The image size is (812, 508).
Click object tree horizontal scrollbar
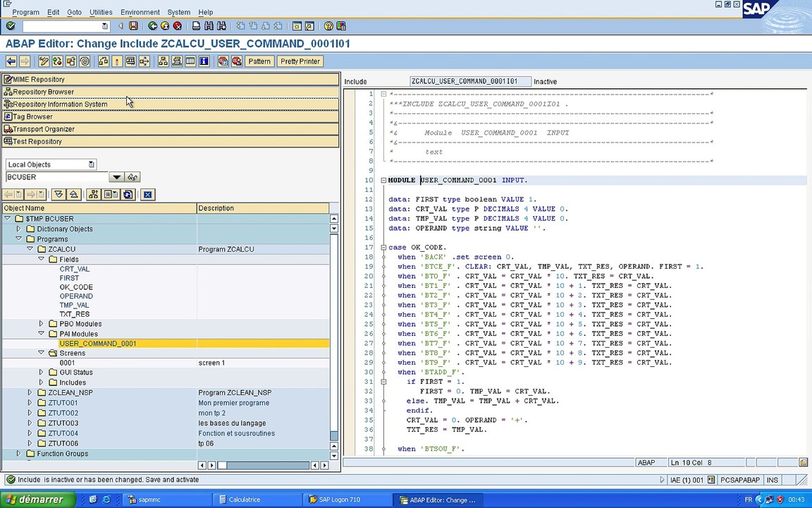point(262,466)
